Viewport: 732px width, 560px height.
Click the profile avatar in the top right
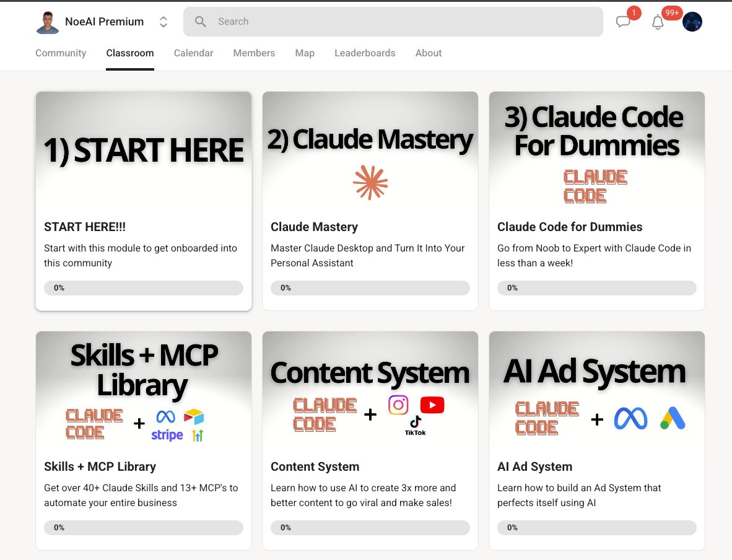pos(692,21)
